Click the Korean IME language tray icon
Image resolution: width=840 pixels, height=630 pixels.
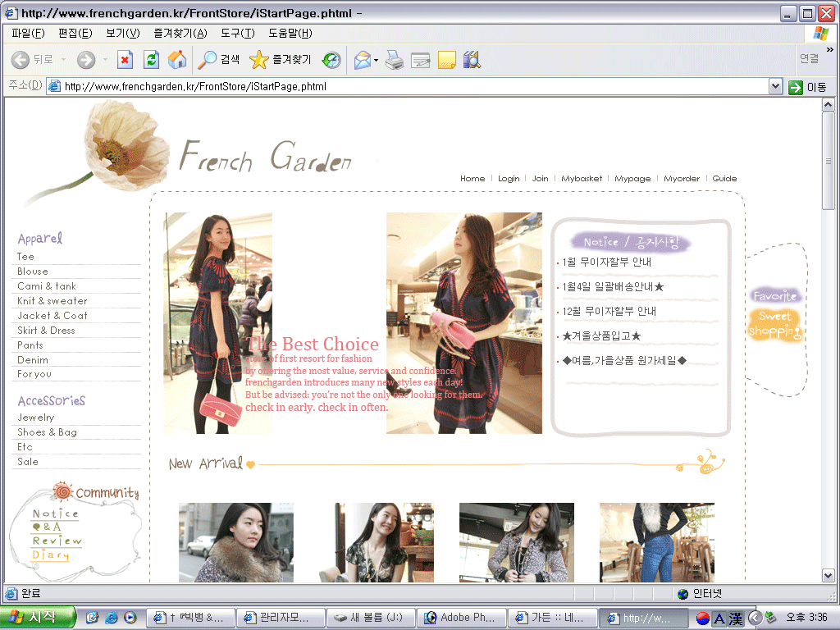click(x=703, y=619)
